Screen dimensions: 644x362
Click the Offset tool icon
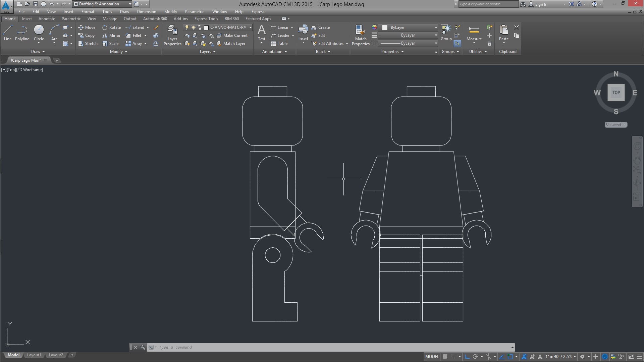coord(156,44)
